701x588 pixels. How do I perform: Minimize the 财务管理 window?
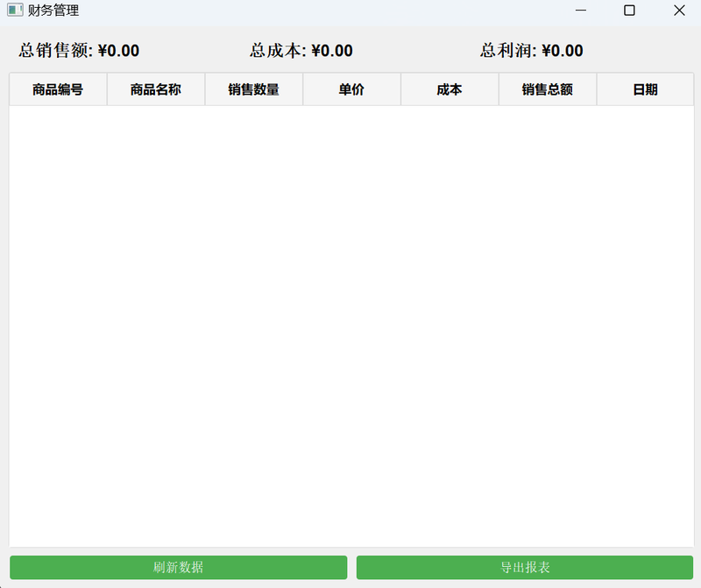pos(581,11)
